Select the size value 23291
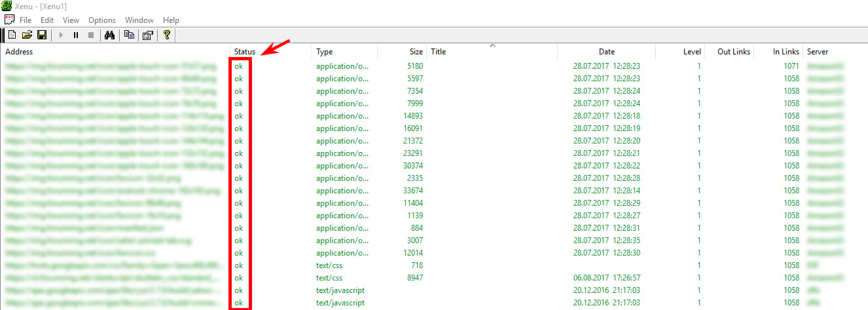Viewport: 868px width, 310px height. click(412, 153)
